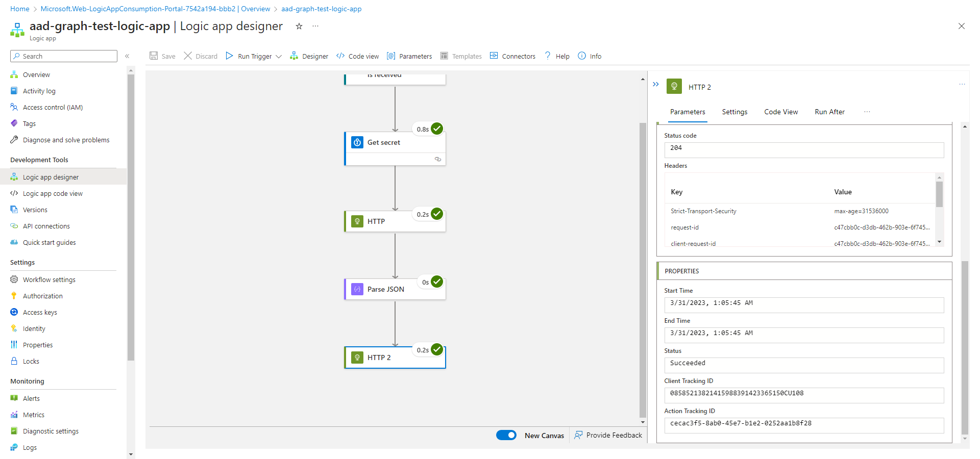Show more tabs with the ellipsis after Run After
The width and height of the screenshot is (980, 459).
click(x=867, y=112)
